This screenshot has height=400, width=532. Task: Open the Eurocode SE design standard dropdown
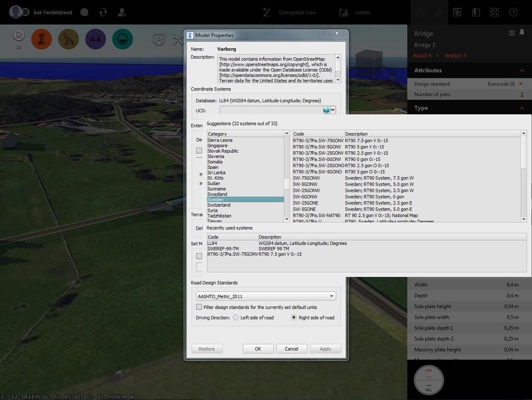point(505,84)
